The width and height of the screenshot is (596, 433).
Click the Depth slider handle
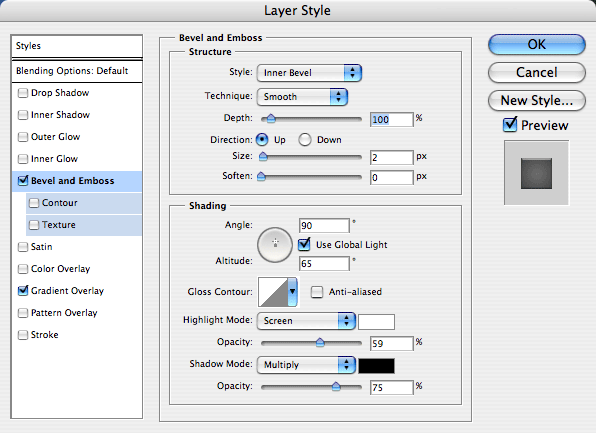[x=271, y=119]
